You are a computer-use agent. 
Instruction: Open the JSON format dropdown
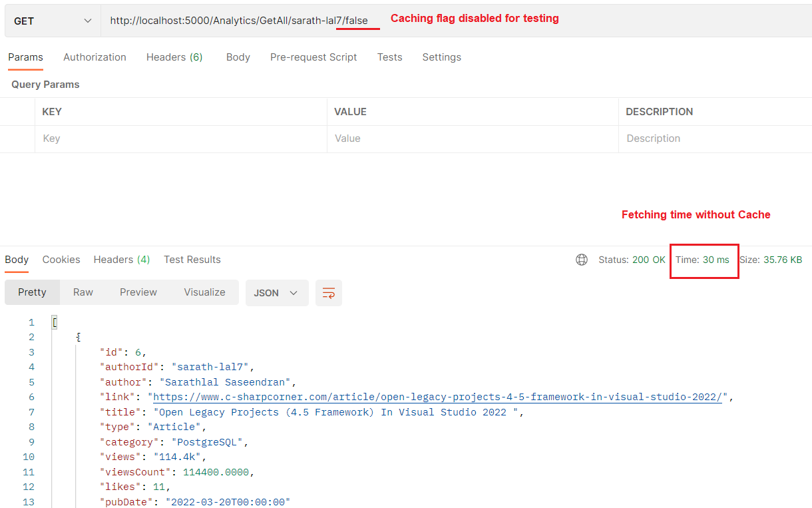coord(277,292)
